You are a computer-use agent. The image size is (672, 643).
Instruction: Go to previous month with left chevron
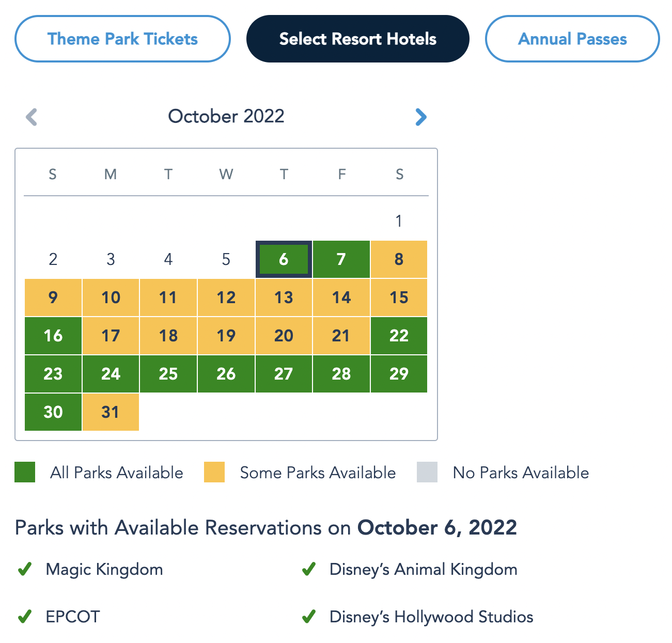pos(32,117)
